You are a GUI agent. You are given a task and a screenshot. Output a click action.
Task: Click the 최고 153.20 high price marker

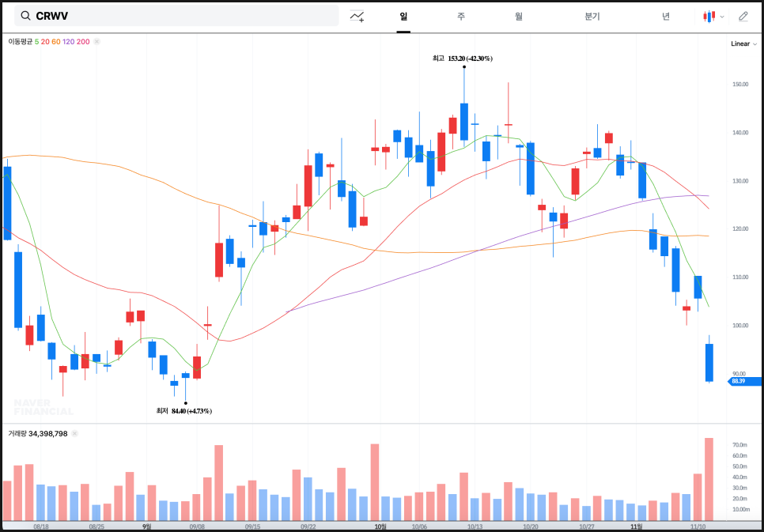463,58
